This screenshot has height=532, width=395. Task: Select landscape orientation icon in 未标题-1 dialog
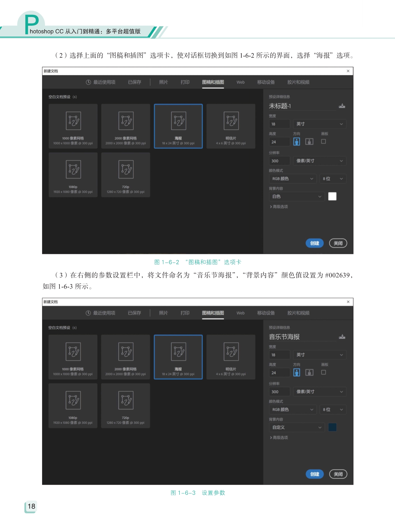point(309,142)
